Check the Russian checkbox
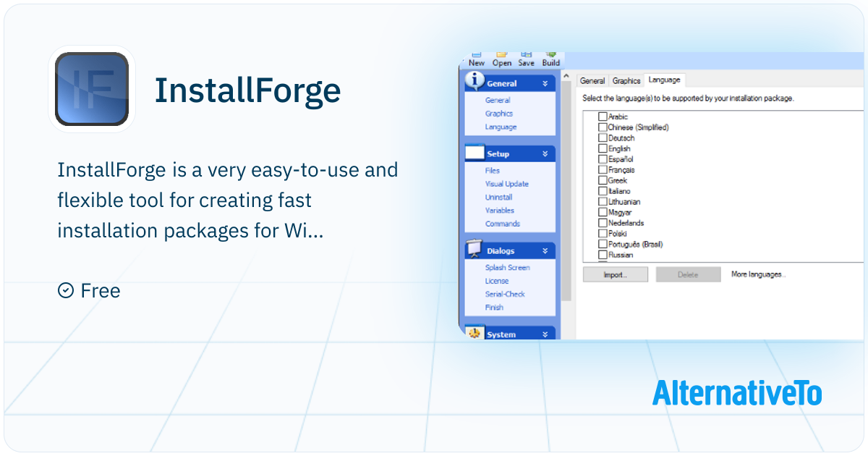 pos(603,255)
